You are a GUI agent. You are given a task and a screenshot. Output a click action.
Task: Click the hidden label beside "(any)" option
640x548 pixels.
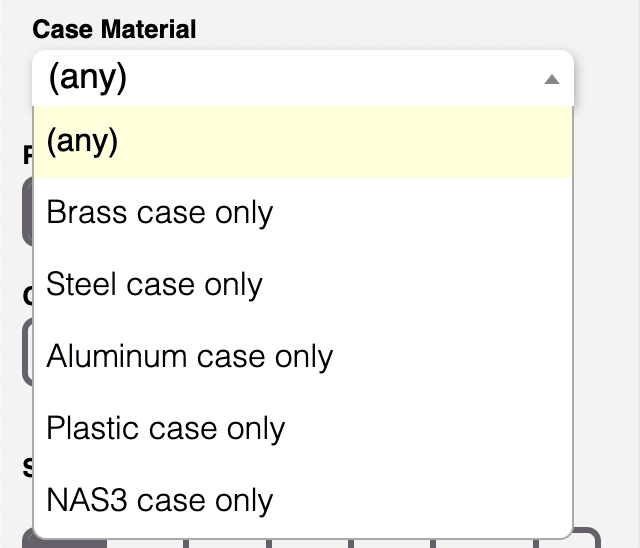coord(28,155)
